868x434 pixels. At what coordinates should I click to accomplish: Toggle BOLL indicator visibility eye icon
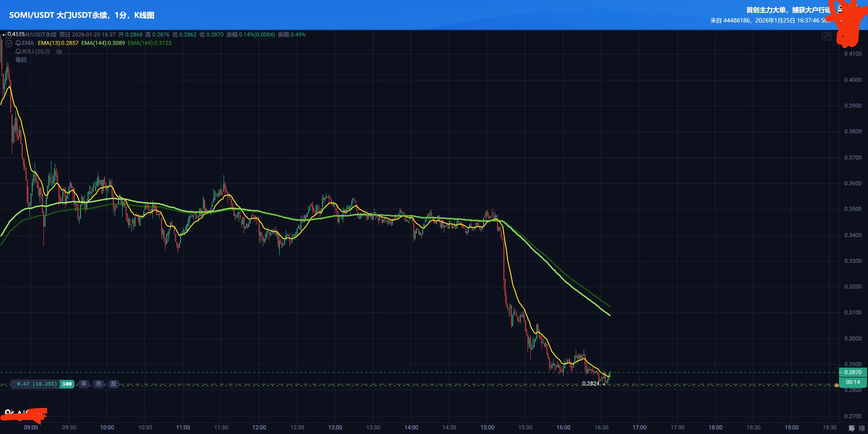point(59,51)
